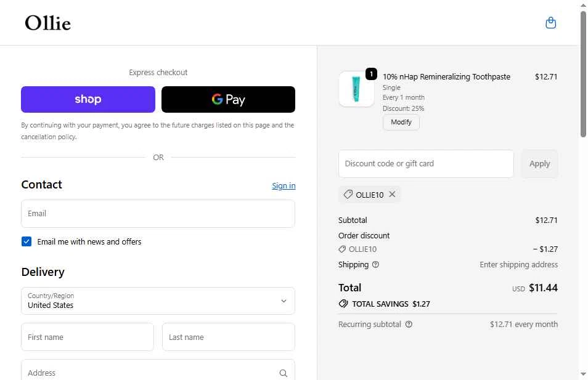Click 'Enter shipping address' text
Image resolution: width=588 pixels, height=380 pixels.
(518, 265)
